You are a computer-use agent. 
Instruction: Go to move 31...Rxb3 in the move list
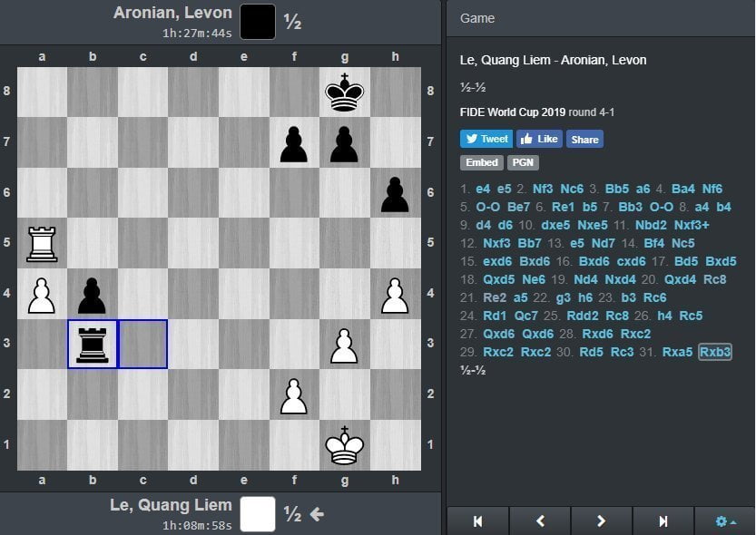pos(715,352)
